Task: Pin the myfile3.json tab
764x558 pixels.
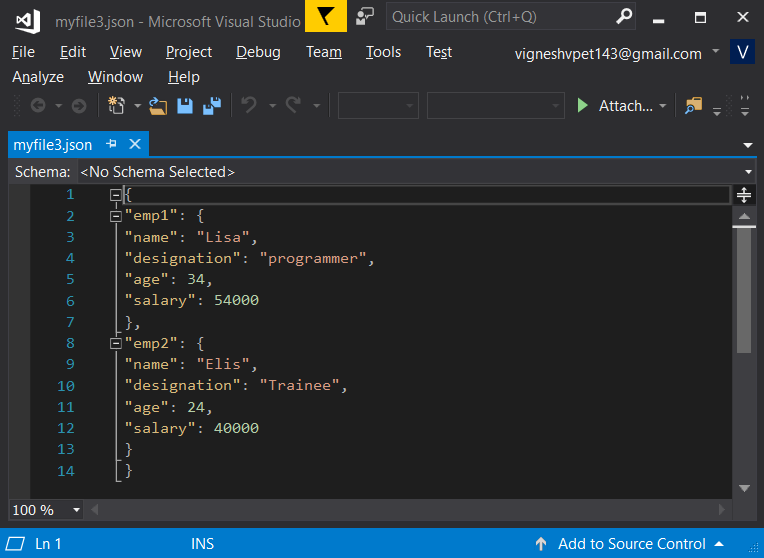Action: pyautogui.click(x=111, y=144)
